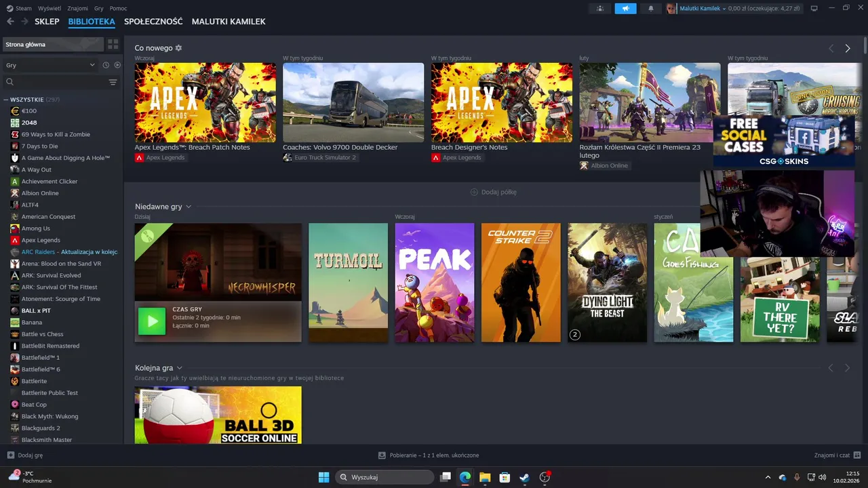Switch to the SKLEP tab
The height and width of the screenshot is (488, 868).
pyautogui.click(x=47, y=22)
